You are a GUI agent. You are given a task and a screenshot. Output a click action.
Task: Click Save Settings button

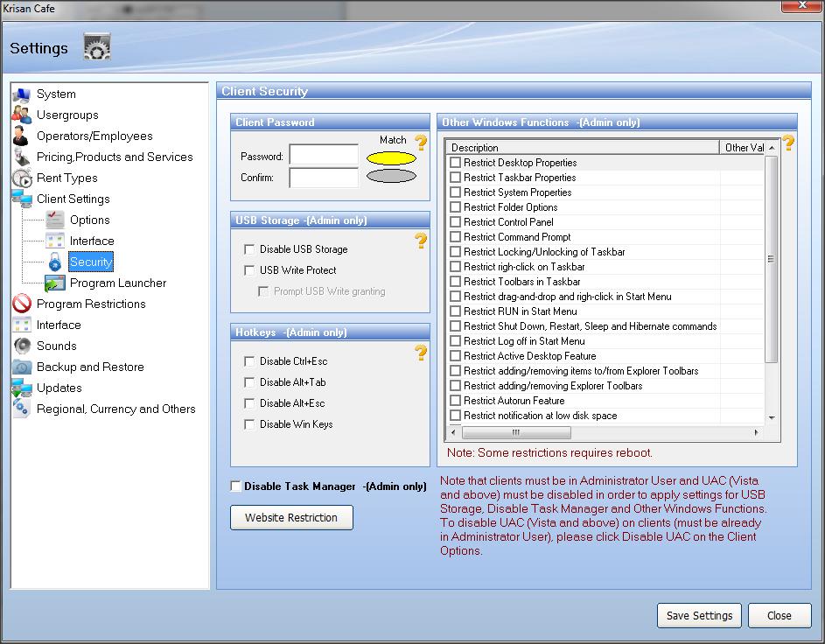point(699,616)
